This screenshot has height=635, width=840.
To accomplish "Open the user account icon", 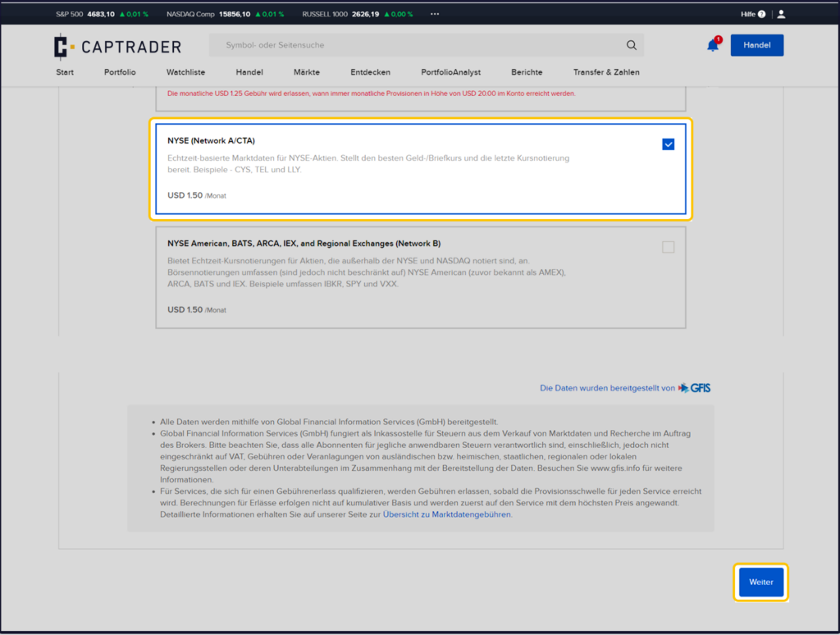I will pyautogui.click(x=781, y=14).
